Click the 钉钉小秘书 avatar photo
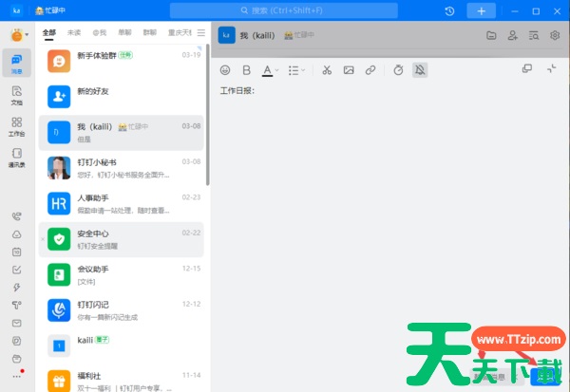 click(59, 168)
